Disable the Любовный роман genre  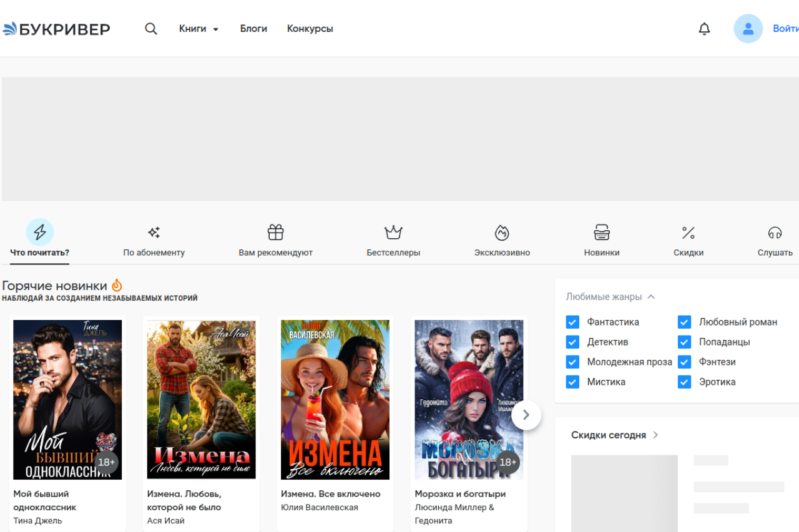[x=684, y=322]
